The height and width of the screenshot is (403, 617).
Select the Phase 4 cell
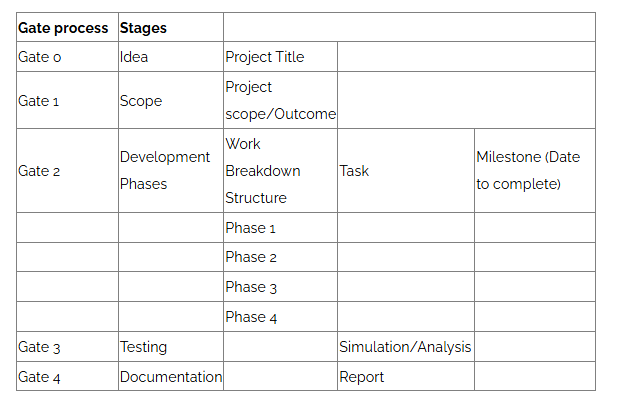[280, 316]
